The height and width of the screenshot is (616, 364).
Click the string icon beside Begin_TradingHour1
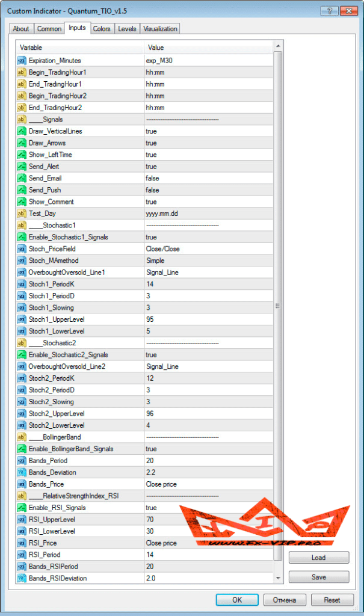(x=21, y=72)
